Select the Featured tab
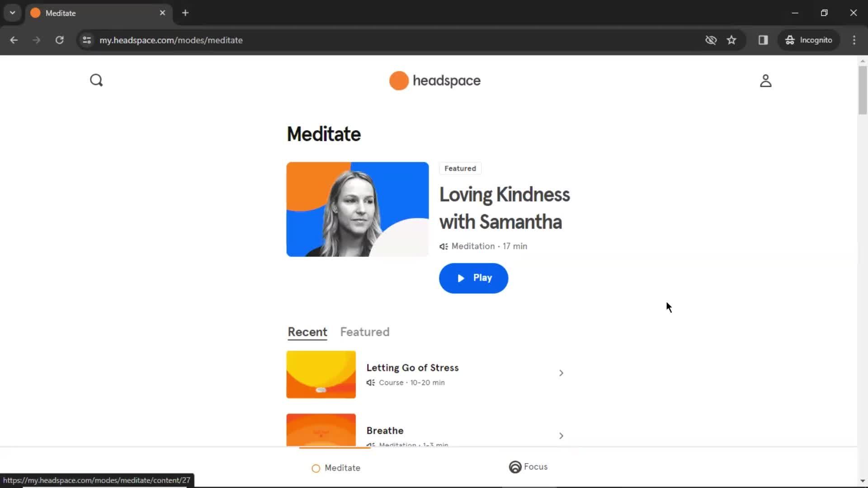The width and height of the screenshot is (868, 488). [x=364, y=333]
